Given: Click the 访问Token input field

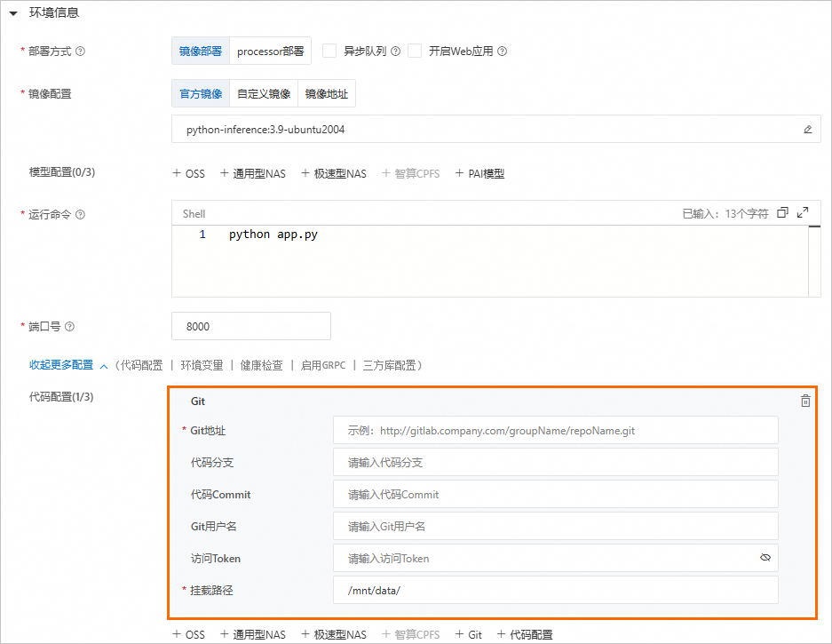Looking at the screenshot, I should pyautogui.click(x=556, y=558).
